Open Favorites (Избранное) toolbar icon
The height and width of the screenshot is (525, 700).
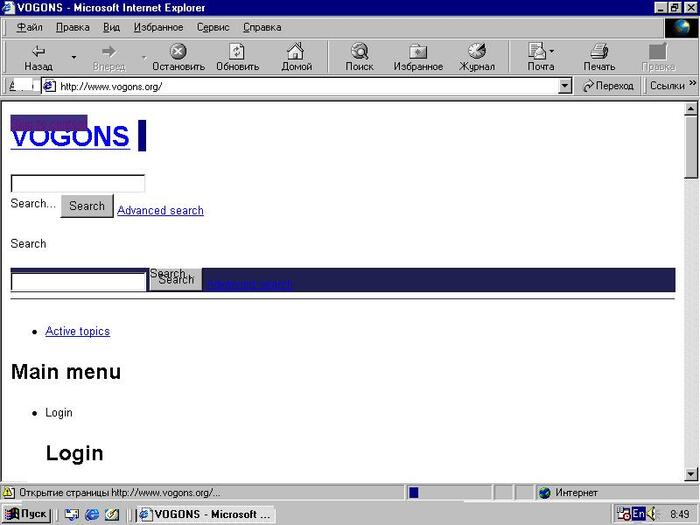click(x=418, y=51)
